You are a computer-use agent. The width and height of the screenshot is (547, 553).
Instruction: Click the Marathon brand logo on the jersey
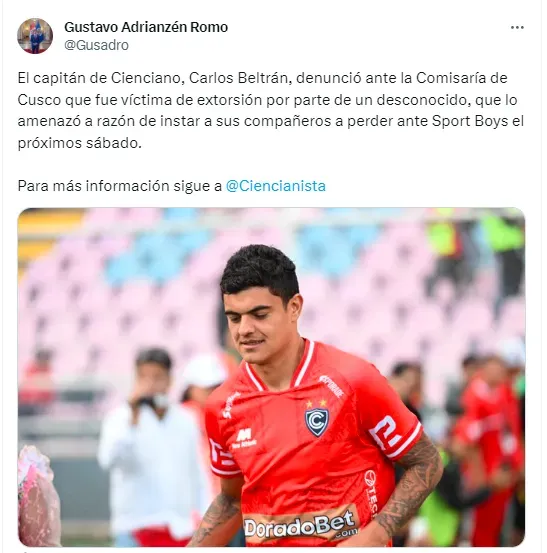click(244, 438)
